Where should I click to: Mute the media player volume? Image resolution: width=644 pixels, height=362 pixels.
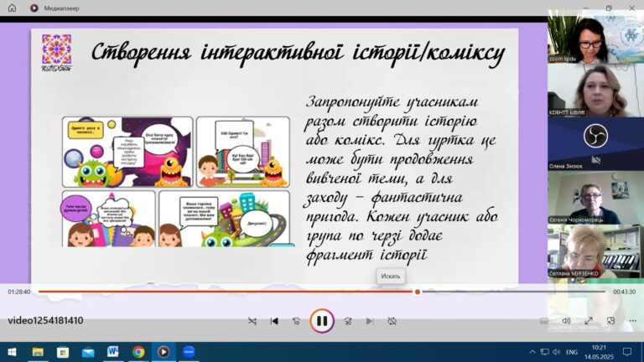566,321
